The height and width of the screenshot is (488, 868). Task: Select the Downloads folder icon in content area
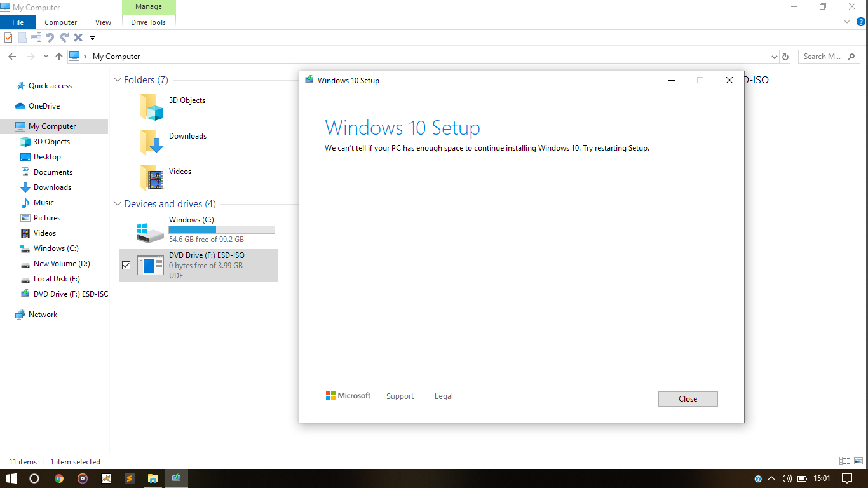152,142
